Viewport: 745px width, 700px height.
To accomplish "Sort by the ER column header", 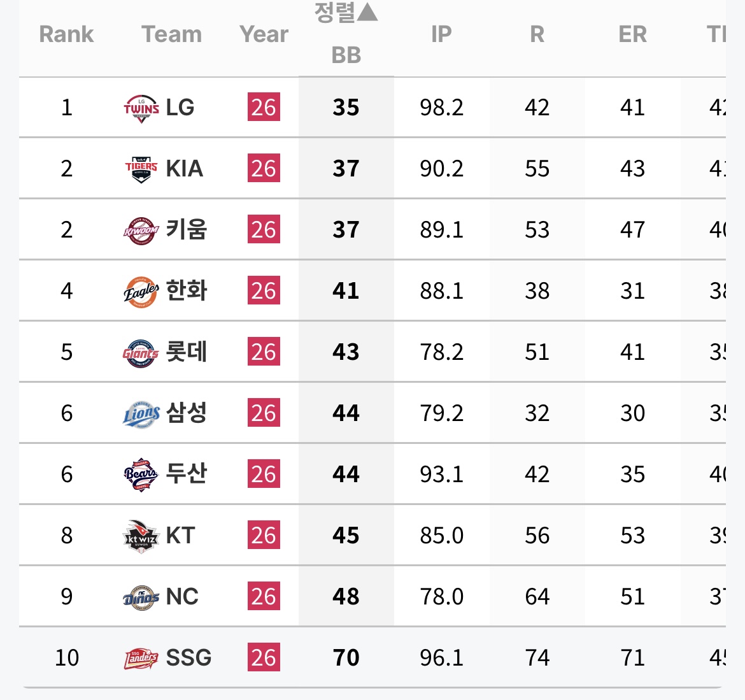I will click(632, 34).
